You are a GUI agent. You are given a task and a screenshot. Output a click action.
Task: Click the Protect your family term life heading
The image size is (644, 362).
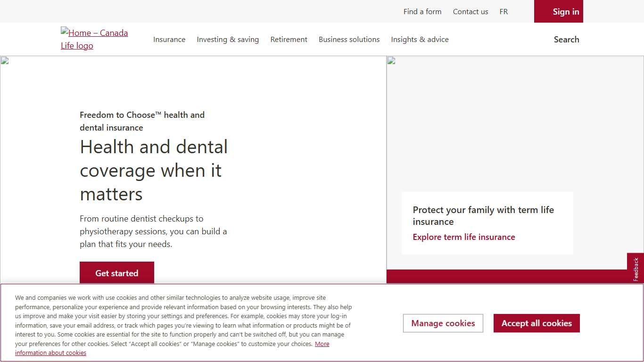tap(483, 216)
